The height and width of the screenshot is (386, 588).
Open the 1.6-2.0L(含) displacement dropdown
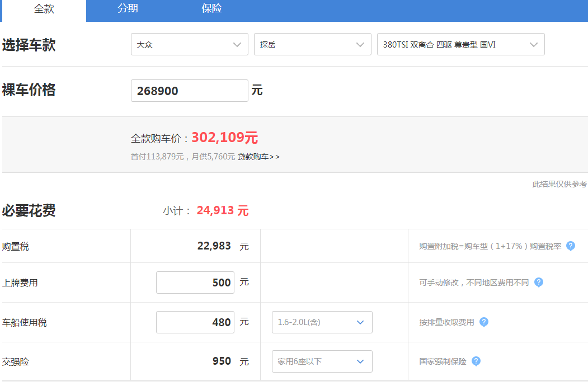[322, 322]
